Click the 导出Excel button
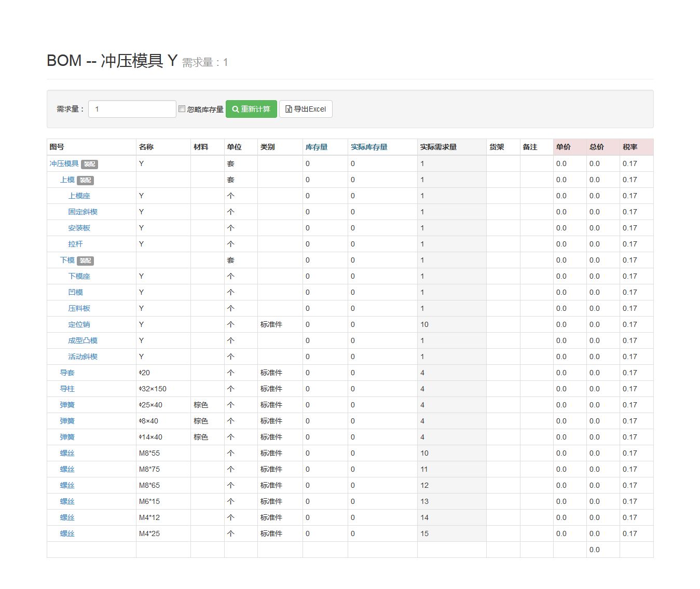The height and width of the screenshot is (589, 700). point(306,109)
